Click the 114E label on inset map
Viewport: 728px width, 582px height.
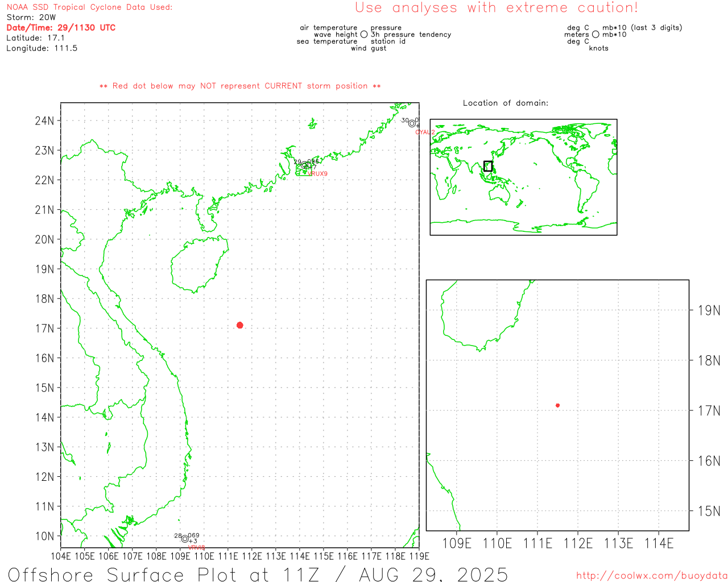(659, 543)
